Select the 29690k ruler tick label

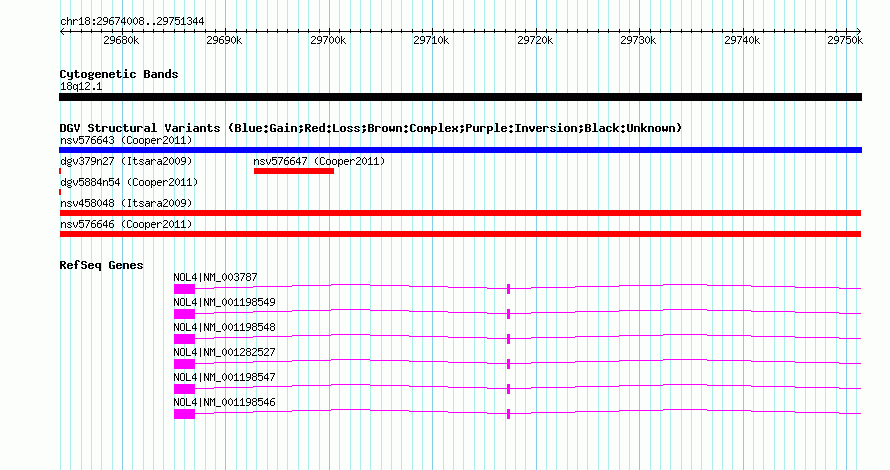tap(224, 40)
